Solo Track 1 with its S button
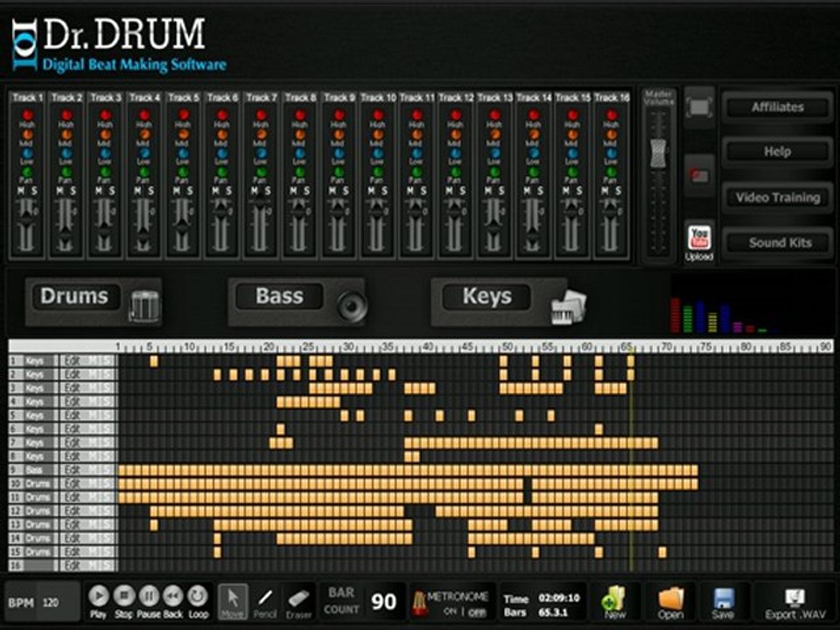 click(x=34, y=192)
